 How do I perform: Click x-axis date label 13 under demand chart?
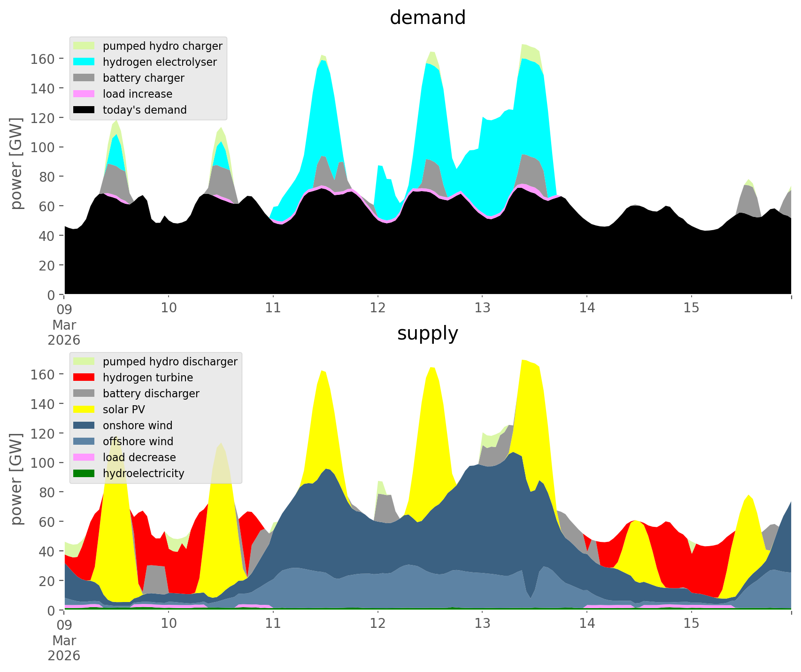click(x=482, y=308)
